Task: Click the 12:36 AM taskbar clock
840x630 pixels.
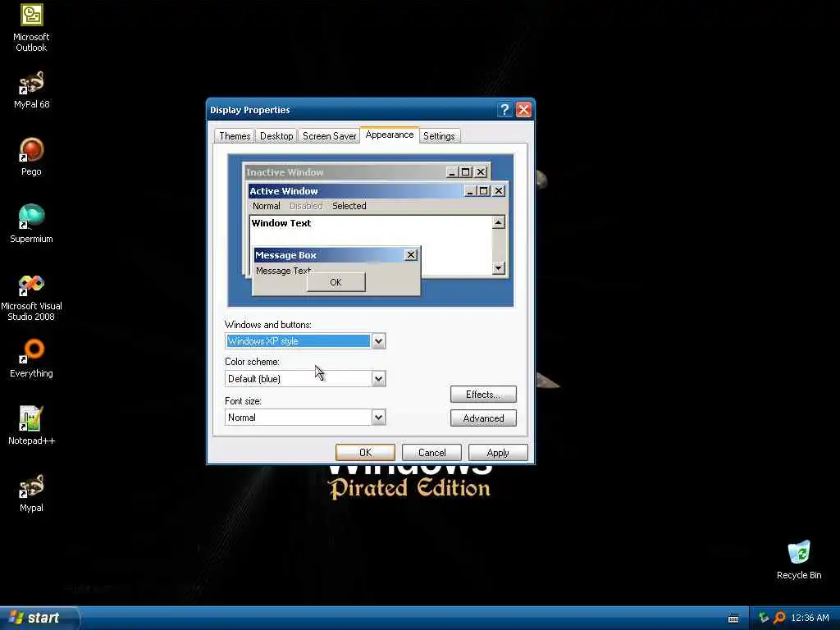Action: (x=810, y=618)
